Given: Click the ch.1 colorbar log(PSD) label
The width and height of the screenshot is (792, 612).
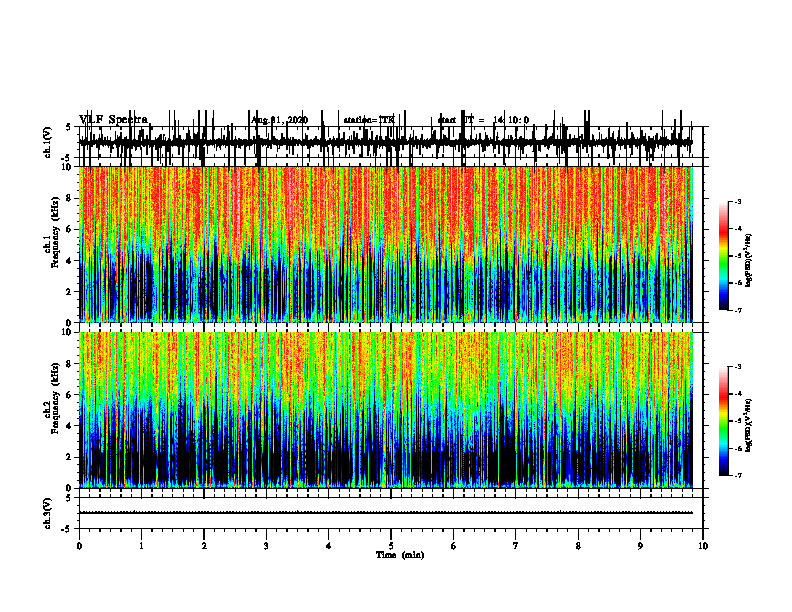Looking at the screenshot, I should tap(749, 260).
